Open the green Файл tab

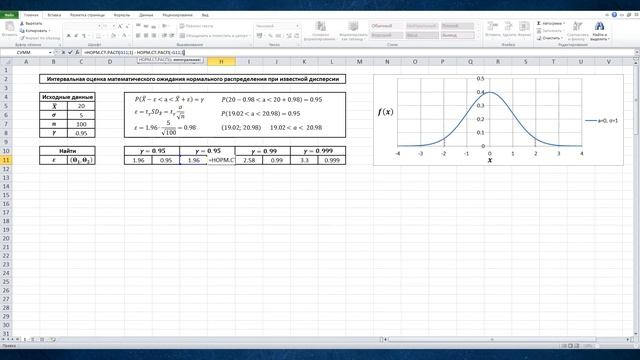9,15
